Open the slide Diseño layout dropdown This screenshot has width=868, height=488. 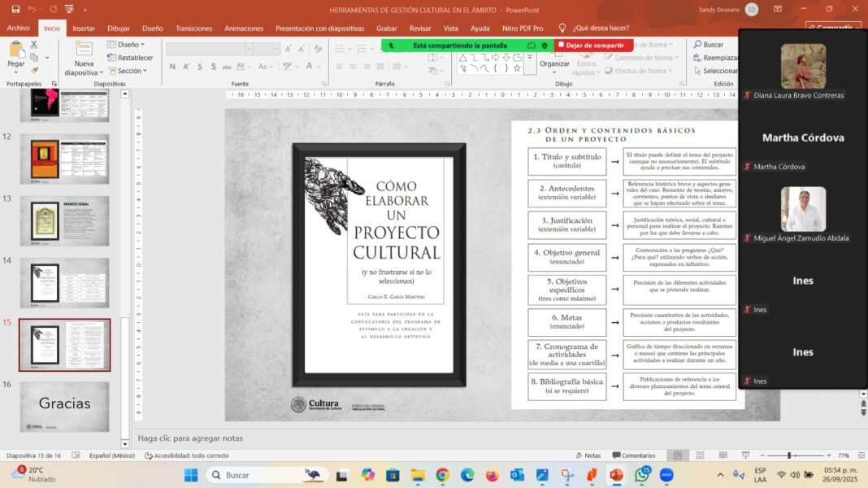[126, 45]
